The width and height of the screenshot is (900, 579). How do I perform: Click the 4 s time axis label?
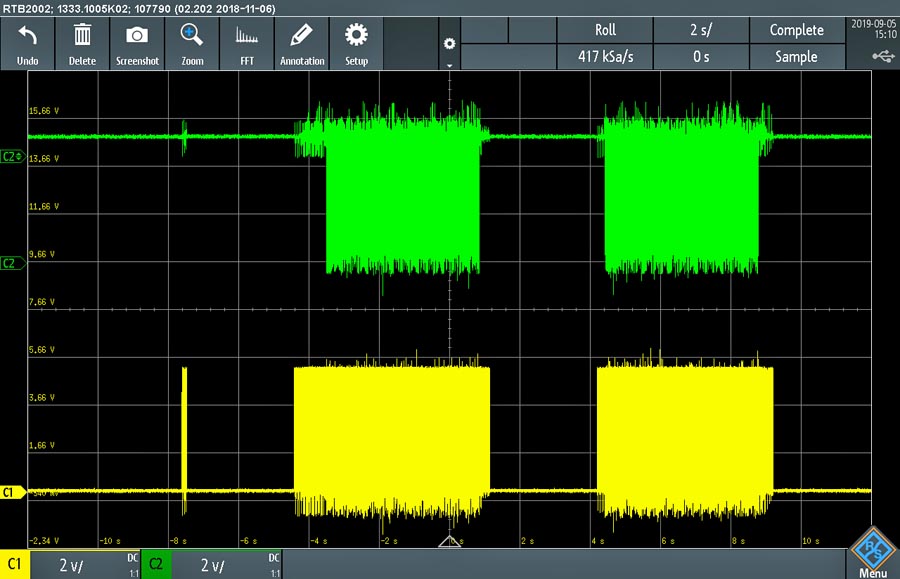(x=598, y=541)
